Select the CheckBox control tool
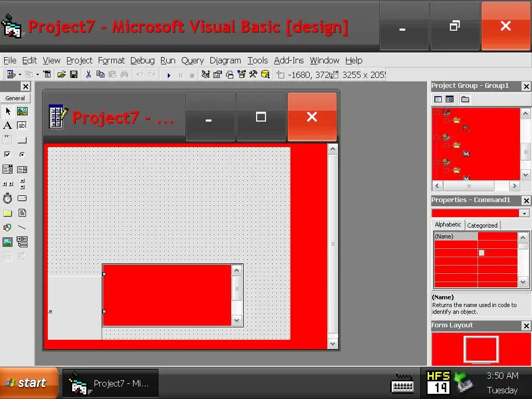The width and height of the screenshot is (532, 399). pyautogui.click(x=7, y=154)
